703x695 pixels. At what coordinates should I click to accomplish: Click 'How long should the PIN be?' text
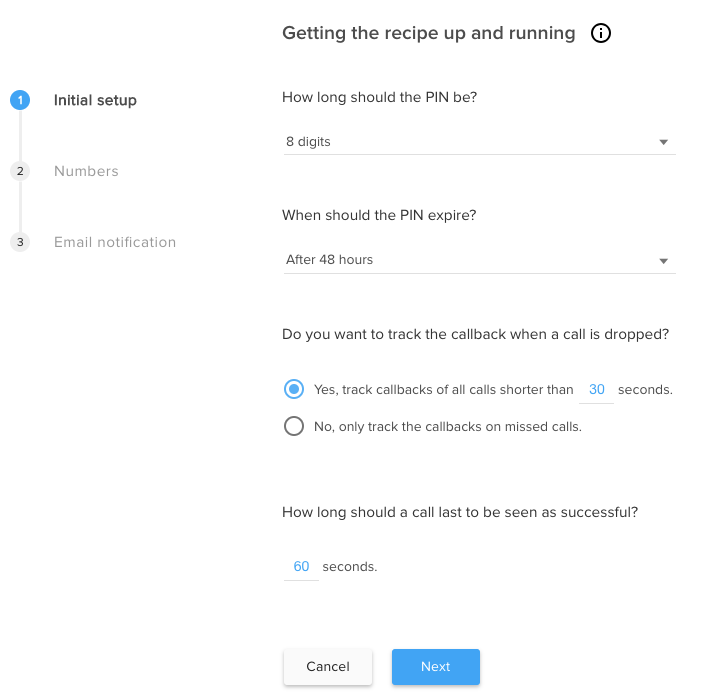click(x=379, y=97)
